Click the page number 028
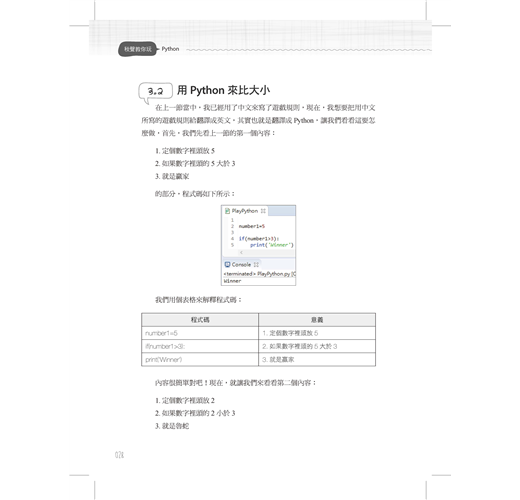The height and width of the screenshot is (500, 520). point(119,455)
